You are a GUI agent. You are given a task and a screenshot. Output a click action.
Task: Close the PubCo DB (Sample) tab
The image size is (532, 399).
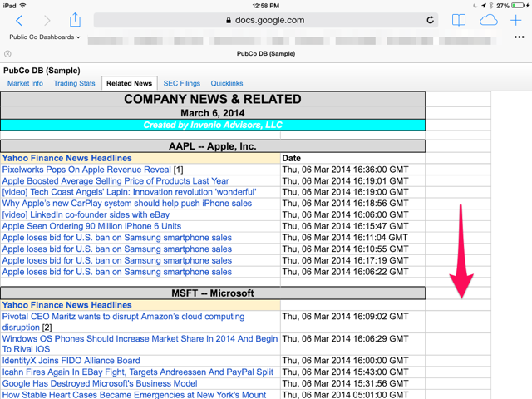tap(7, 53)
